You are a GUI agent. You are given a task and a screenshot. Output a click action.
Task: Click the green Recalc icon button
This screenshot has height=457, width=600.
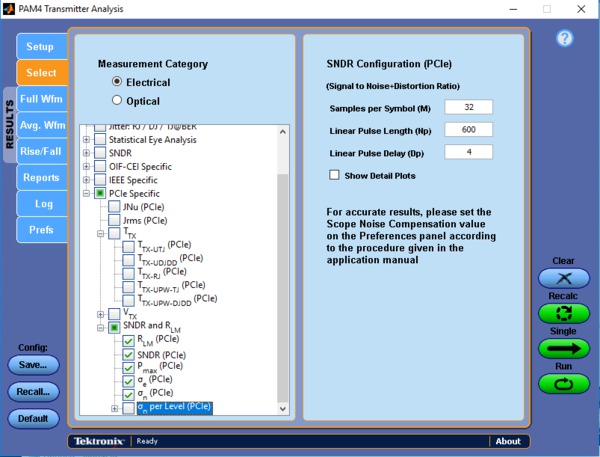[564, 313]
